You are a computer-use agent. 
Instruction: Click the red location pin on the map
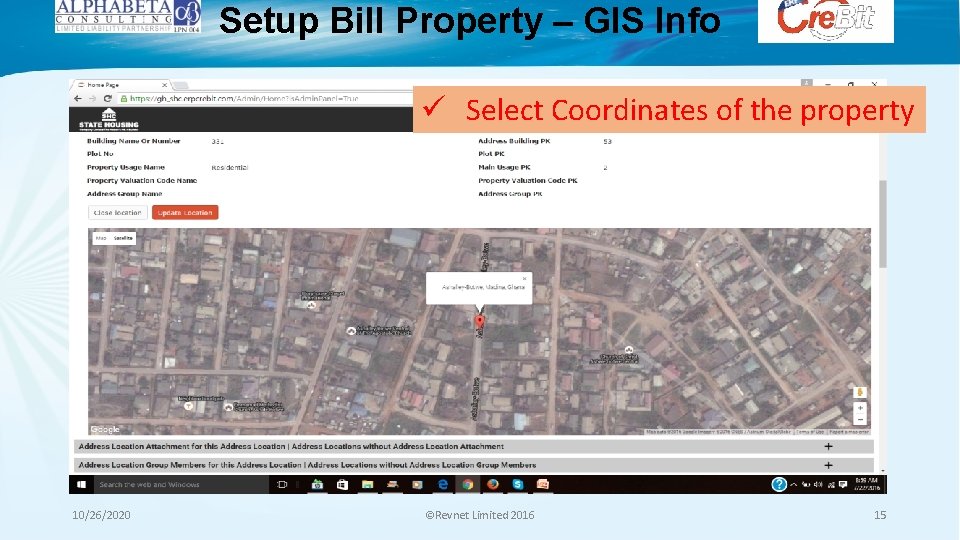click(x=479, y=321)
